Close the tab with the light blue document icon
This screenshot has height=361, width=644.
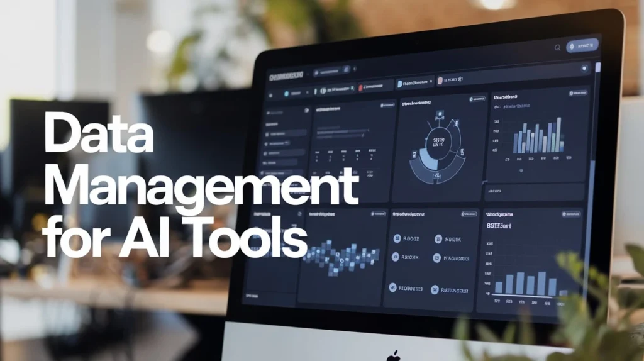(431, 82)
